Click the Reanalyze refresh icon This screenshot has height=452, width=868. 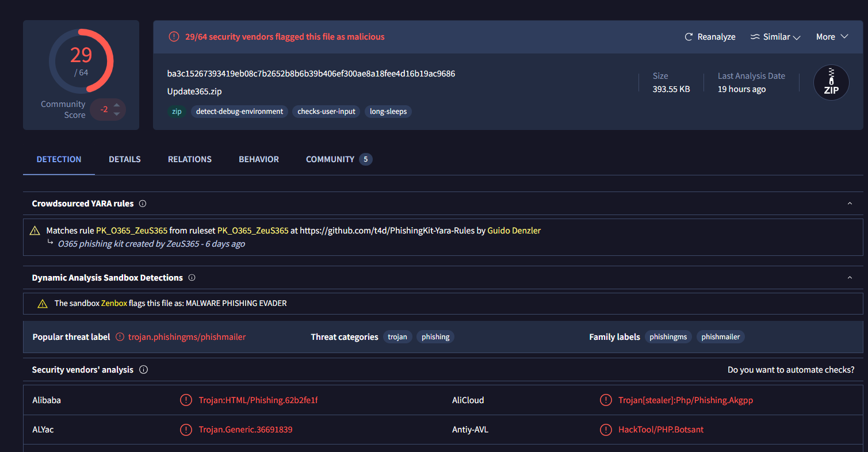coord(689,37)
